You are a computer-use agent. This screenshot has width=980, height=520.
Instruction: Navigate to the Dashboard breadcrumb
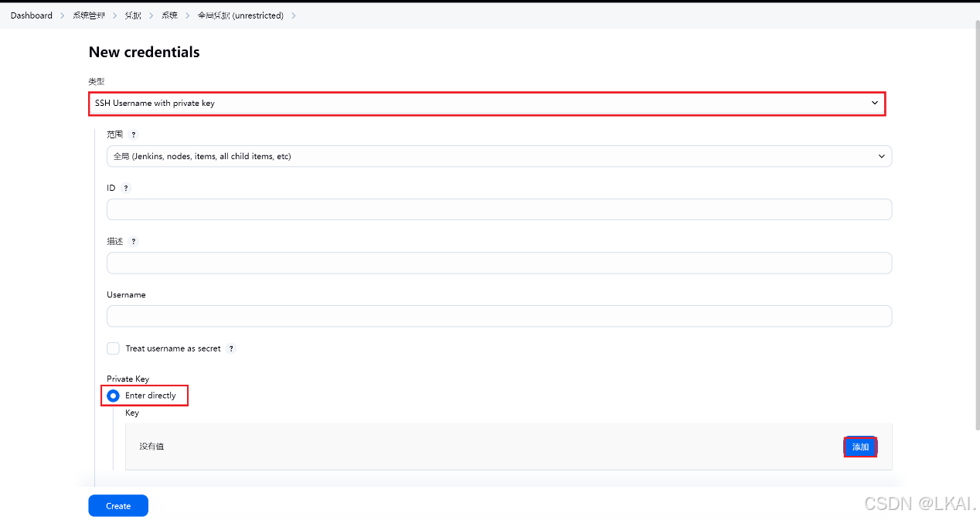click(x=31, y=15)
